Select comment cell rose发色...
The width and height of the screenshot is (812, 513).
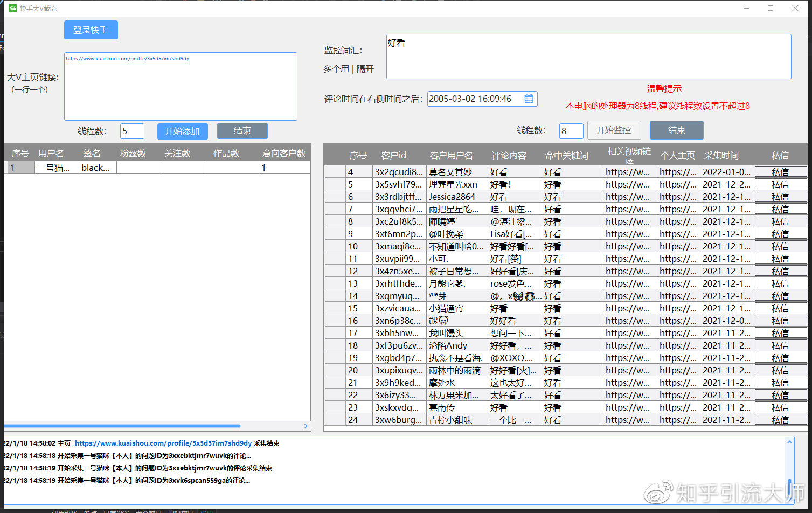[x=515, y=283]
